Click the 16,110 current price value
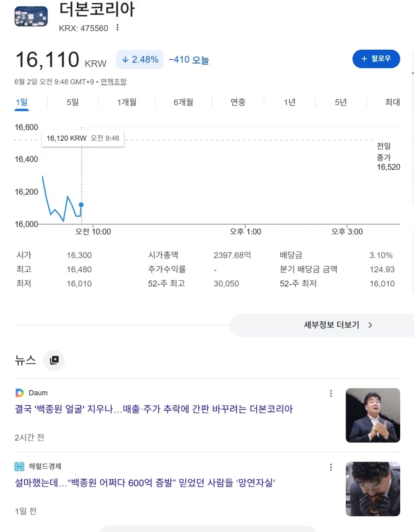The height and width of the screenshot is (532, 414). coord(47,60)
